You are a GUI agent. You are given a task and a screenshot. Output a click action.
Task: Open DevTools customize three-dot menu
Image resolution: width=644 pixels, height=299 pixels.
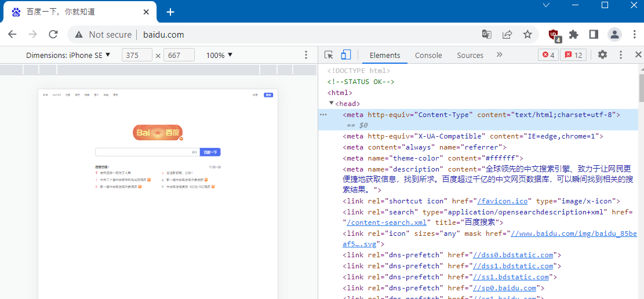(621, 54)
